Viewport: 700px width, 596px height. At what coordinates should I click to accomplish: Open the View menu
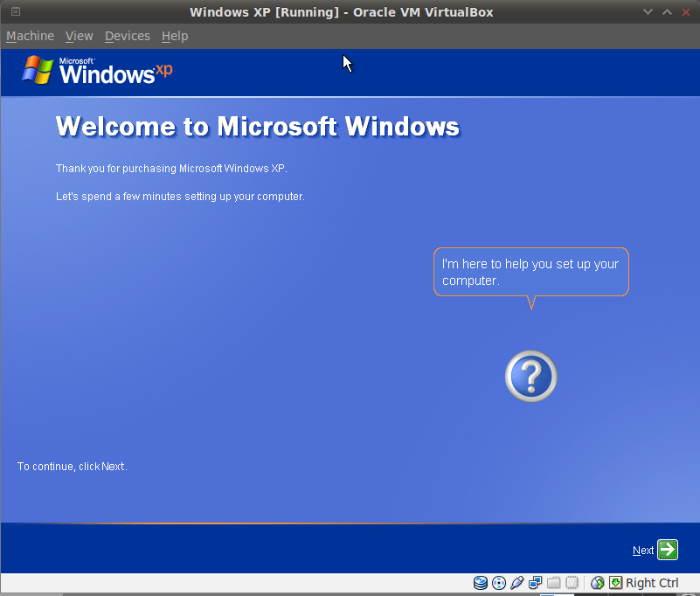[79, 36]
